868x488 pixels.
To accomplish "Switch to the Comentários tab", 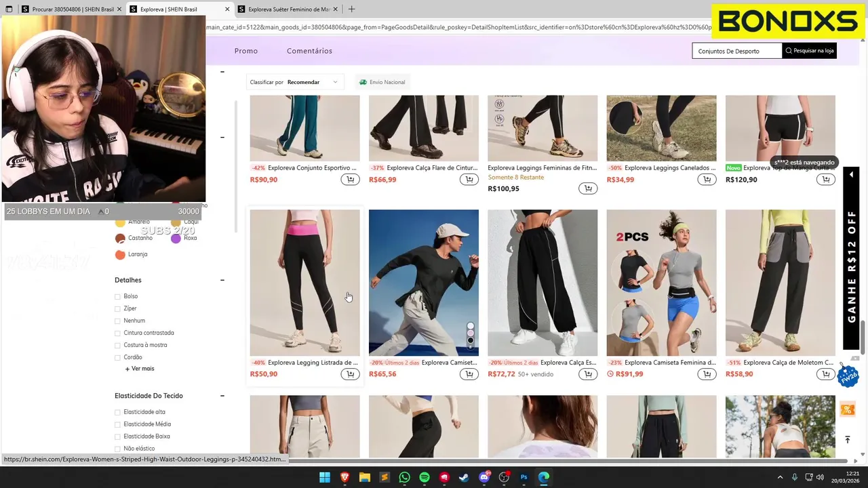I will [x=309, y=51].
